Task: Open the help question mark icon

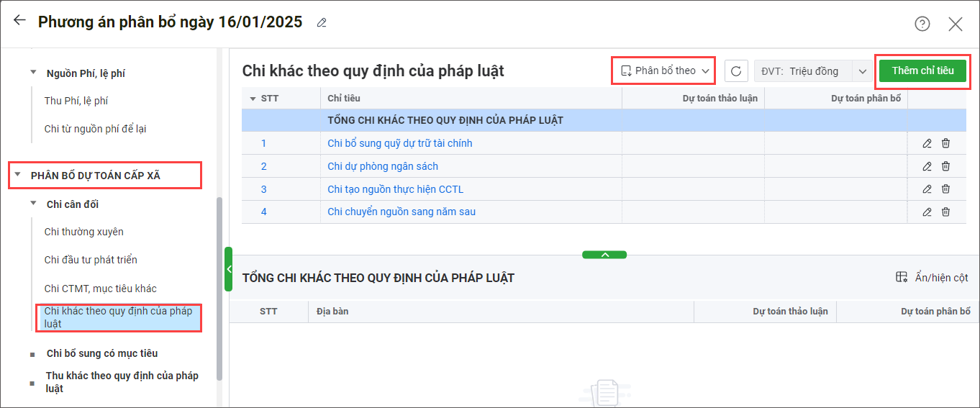Action: pos(922,24)
